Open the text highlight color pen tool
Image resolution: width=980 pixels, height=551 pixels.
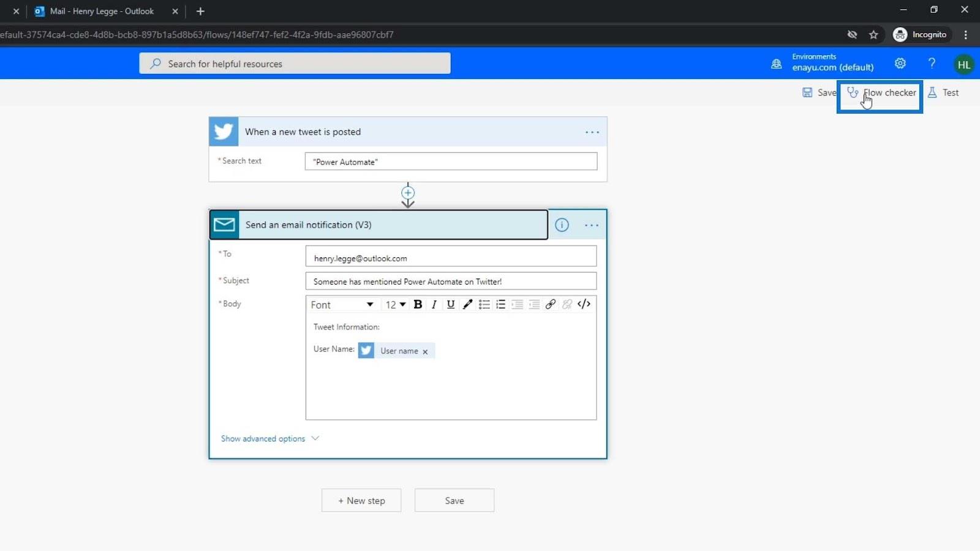tap(467, 304)
